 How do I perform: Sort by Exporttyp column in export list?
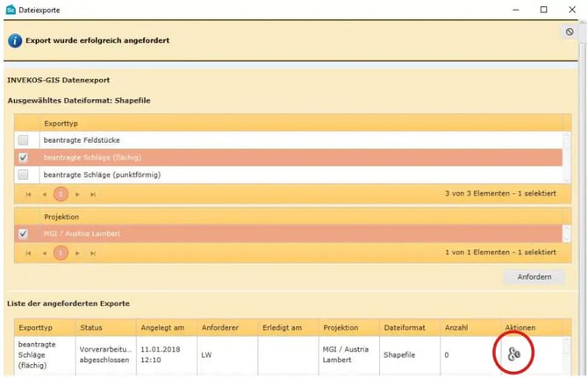(45, 327)
